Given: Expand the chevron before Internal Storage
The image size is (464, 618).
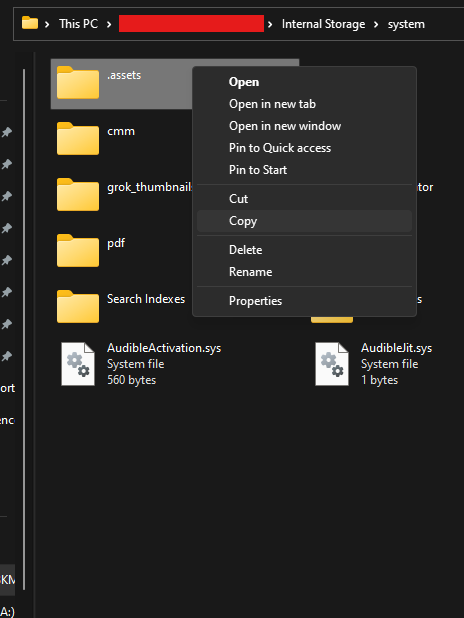Looking at the screenshot, I should click(x=270, y=24).
